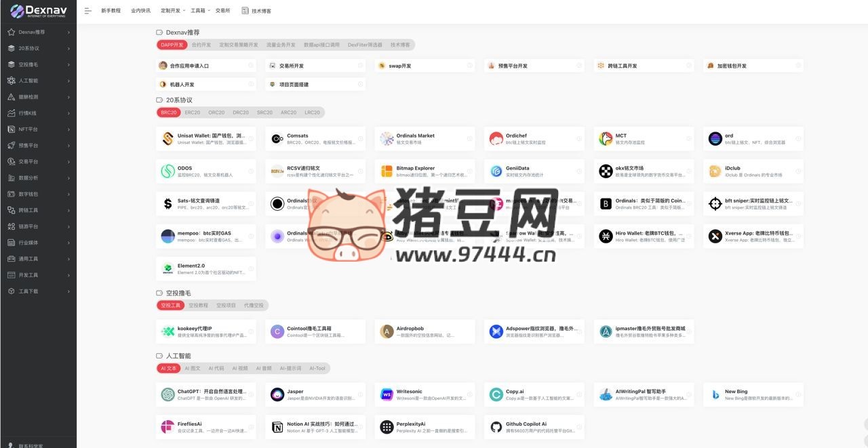
Task: Open the ChatGPT icon
Action: [x=167, y=394]
